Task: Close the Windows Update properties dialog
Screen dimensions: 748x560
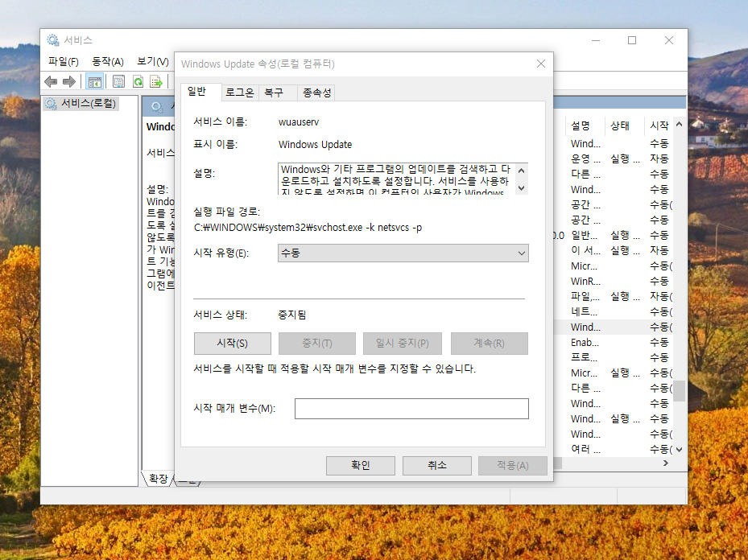Action: (540, 64)
